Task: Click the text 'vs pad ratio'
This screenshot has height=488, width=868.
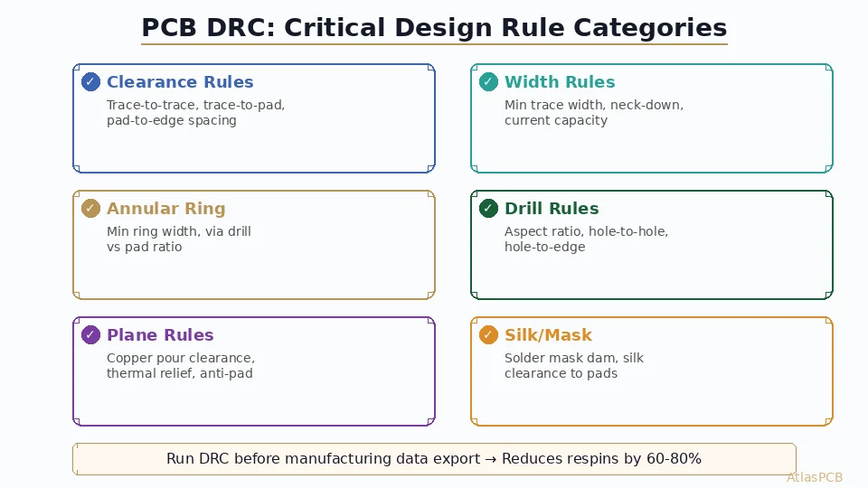Action: tap(145, 247)
